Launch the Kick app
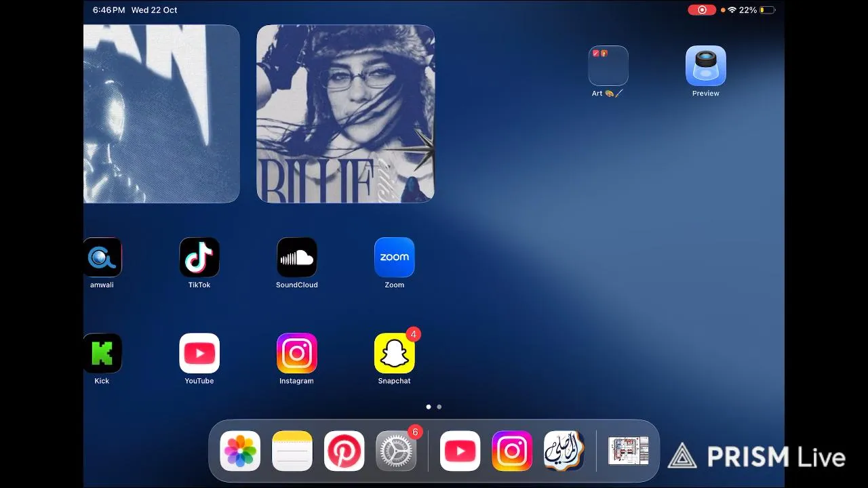 pyautogui.click(x=102, y=353)
